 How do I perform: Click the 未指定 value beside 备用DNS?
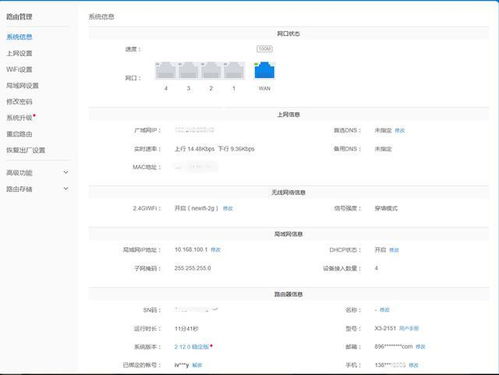click(383, 149)
